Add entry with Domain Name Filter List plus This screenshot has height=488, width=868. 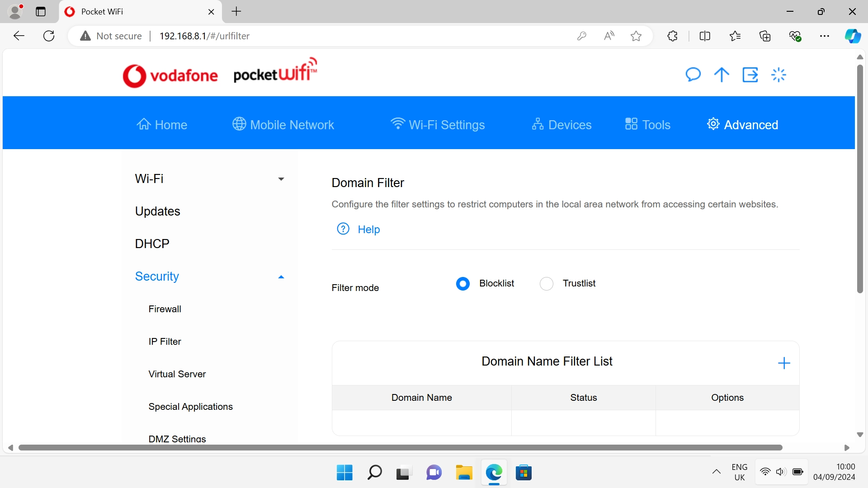(x=784, y=363)
